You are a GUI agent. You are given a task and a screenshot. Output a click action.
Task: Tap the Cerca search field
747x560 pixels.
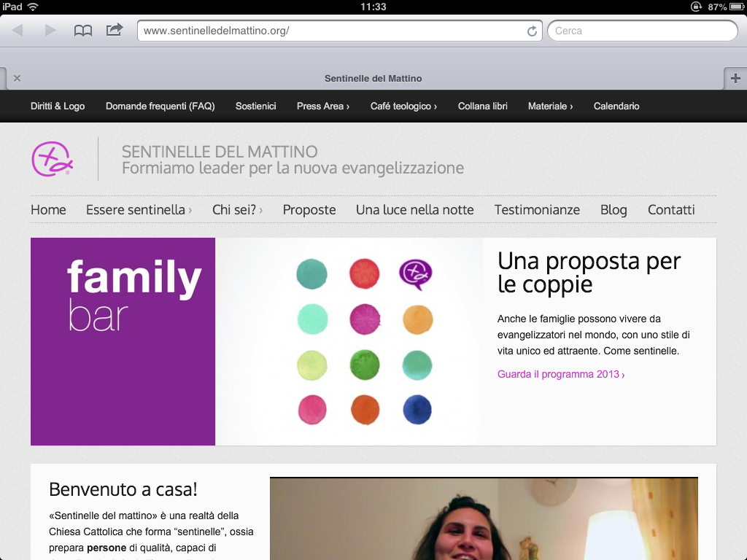pyautogui.click(x=642, y=31)
